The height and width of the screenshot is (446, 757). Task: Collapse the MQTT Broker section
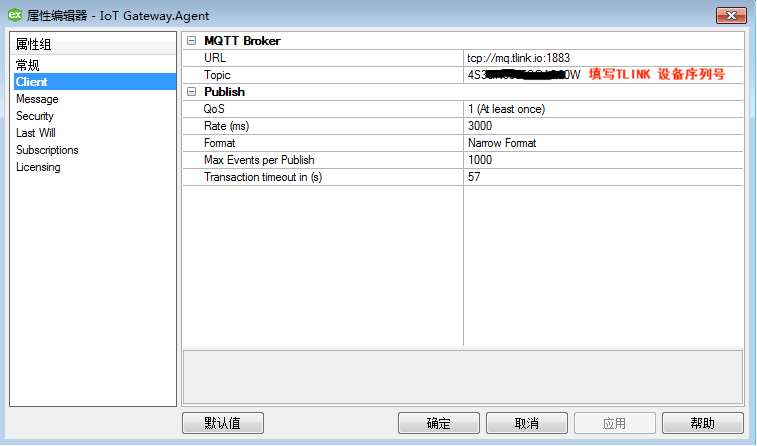click(x=192, y=41)
